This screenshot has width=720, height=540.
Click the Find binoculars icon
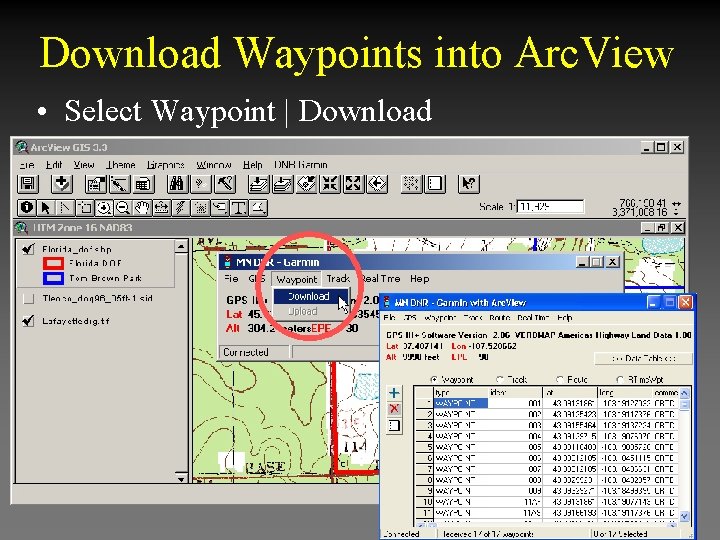coord(177,184)
